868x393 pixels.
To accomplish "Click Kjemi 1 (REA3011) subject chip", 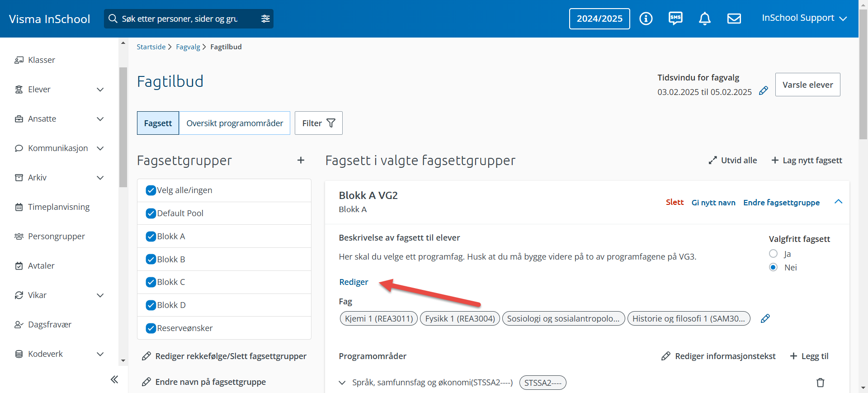I will 379,318.
